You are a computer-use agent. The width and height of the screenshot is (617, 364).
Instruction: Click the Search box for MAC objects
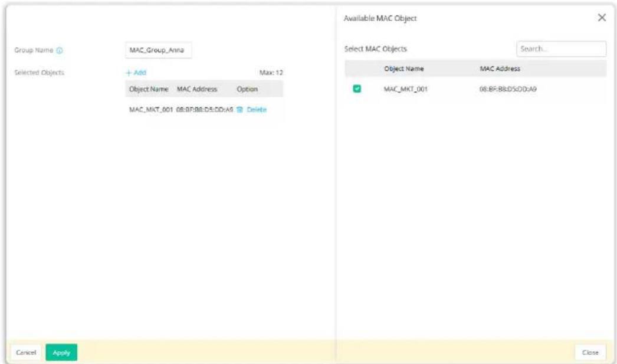[x=561, y=49]
